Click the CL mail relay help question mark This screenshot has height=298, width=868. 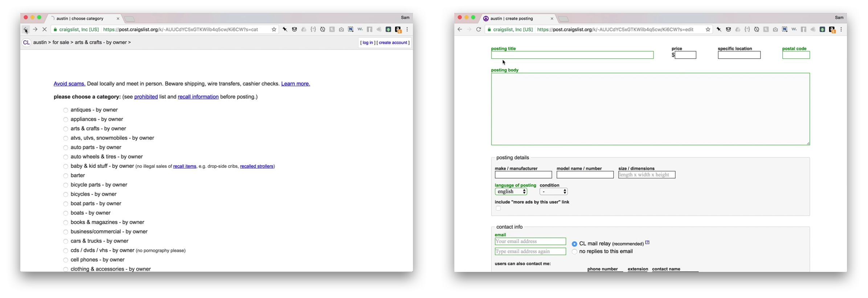click(647, 242)
